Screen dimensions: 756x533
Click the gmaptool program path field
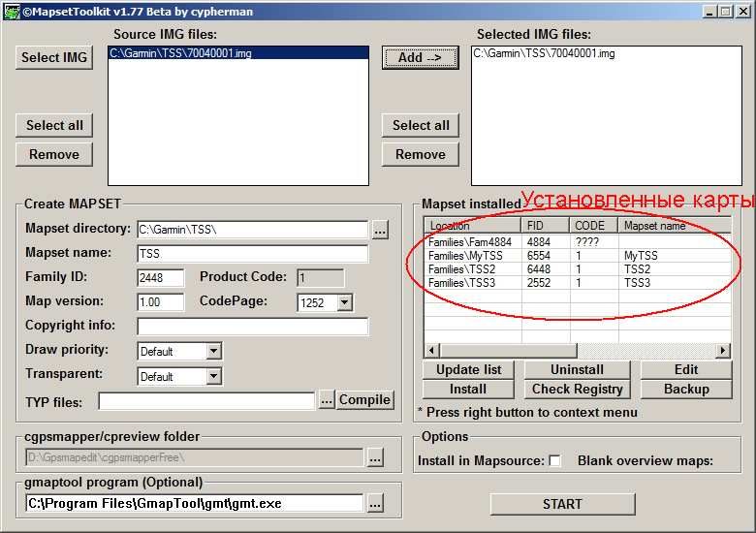click(194, 503)
